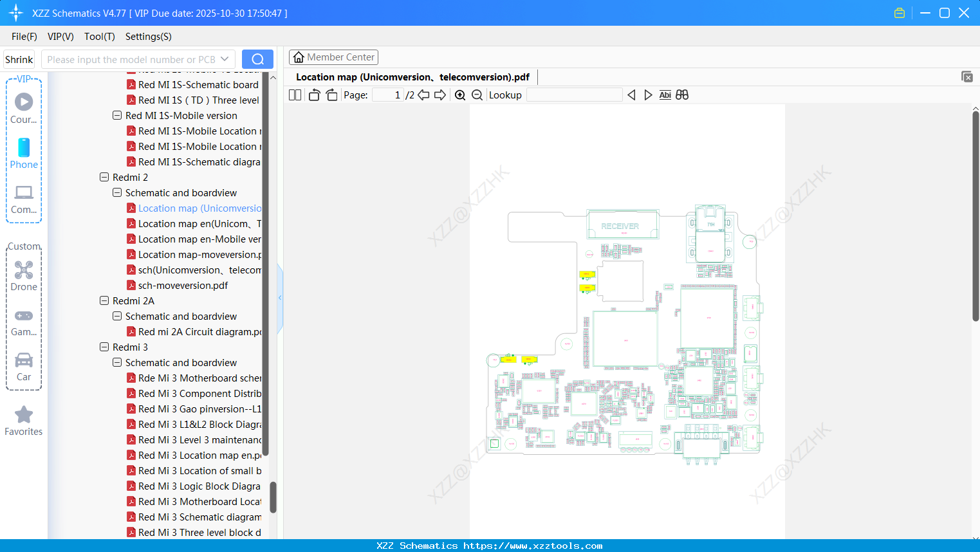Toggle whole-word match in Lookup toolbar
The image size is (980, 552).
click(682, 95)
